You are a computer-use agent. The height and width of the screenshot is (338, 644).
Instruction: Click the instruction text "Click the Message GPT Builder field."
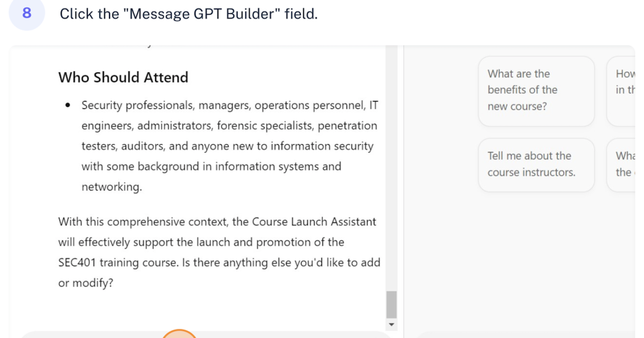click(189, 13)
